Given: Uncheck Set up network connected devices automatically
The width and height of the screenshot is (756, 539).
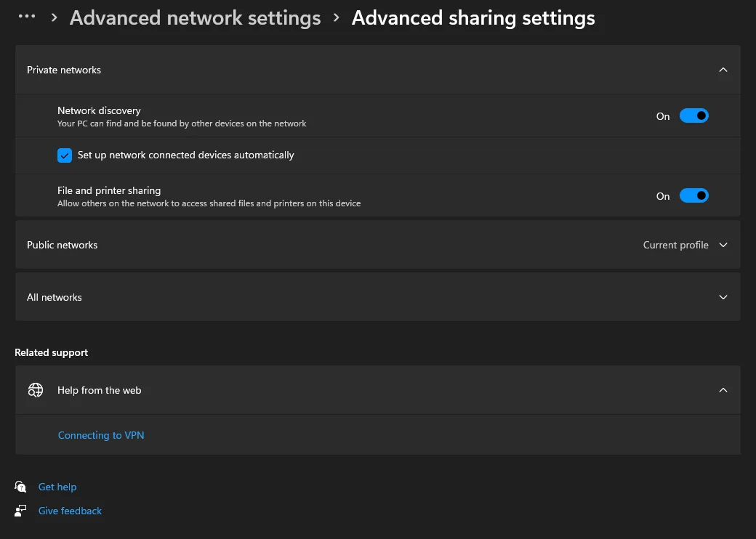Looking at the screenshot, I should point(65,155).
